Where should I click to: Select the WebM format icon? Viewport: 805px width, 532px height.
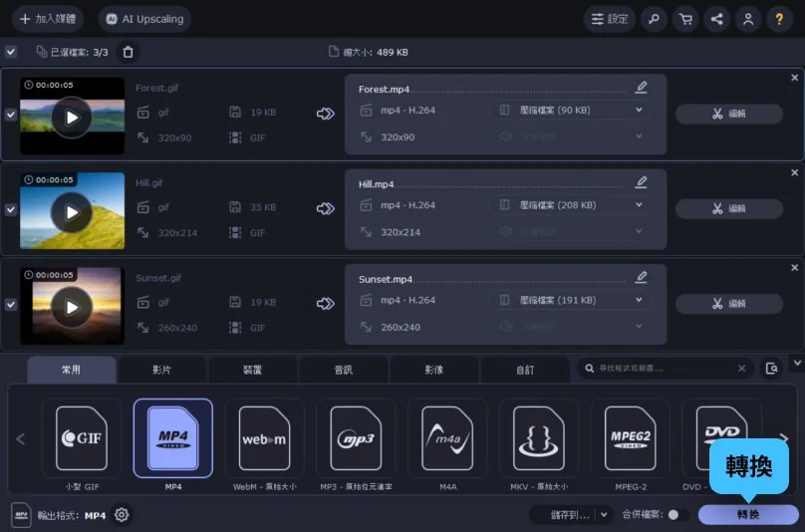265,438
